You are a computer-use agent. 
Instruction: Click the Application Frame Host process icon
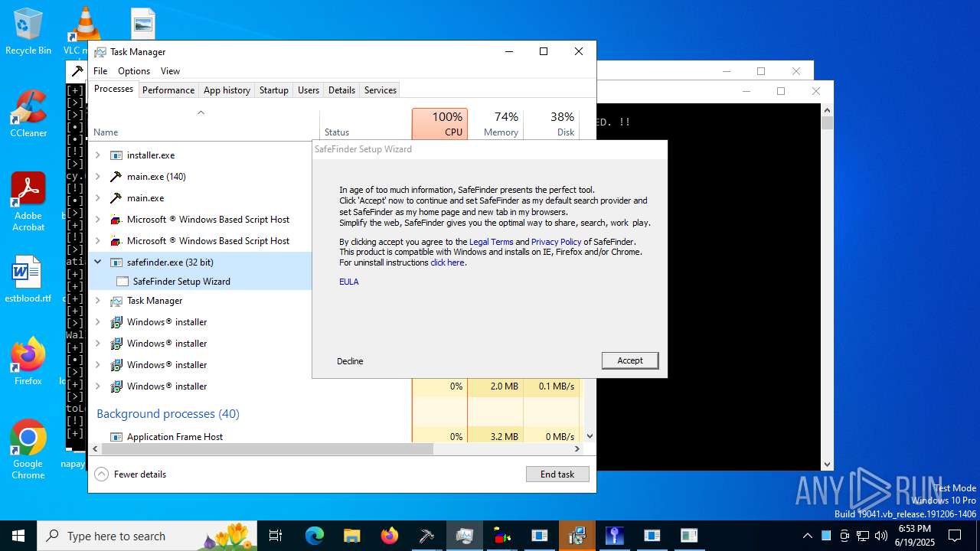tap(116, 437)
